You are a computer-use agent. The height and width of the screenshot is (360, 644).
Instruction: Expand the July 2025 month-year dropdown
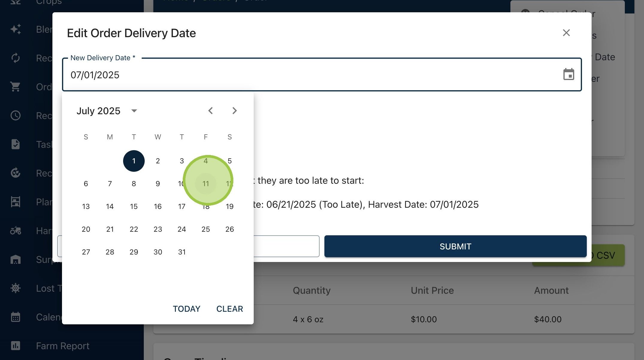pos(134,111)
